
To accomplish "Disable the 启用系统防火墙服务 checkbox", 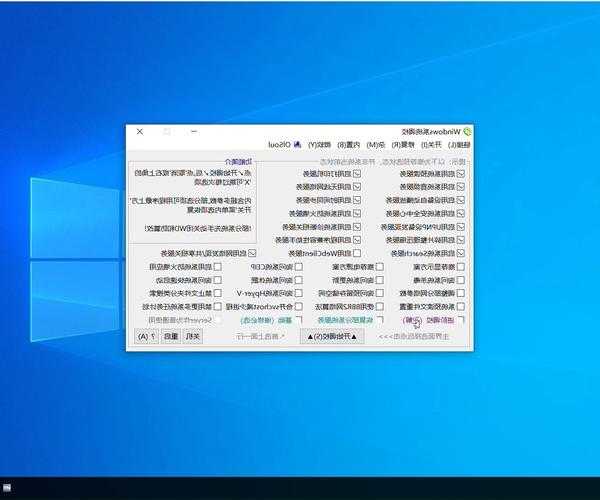I will (x=357, y=213).
